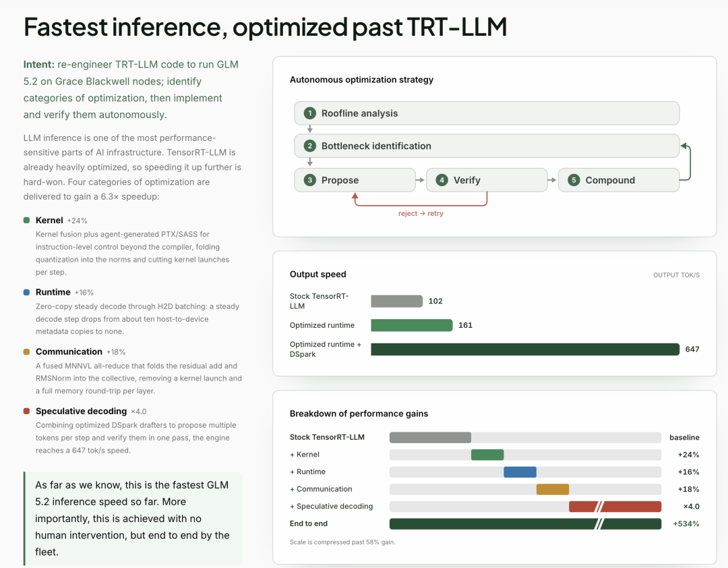The height and width of the screenshot is (568, 728).
Task: Click the numbered circle 1 beside Roofline analysis
Action: coord(309,113)
